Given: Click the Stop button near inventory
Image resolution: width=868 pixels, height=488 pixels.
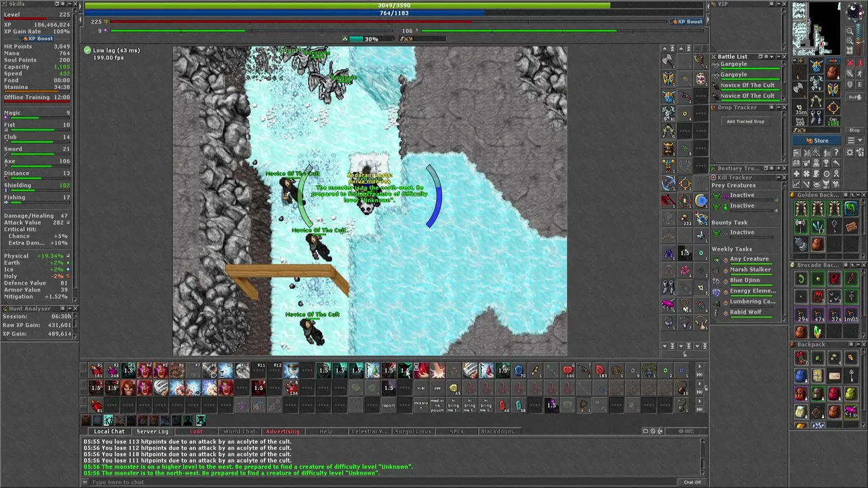Looking at the screenshot, I should coord(854,130).
